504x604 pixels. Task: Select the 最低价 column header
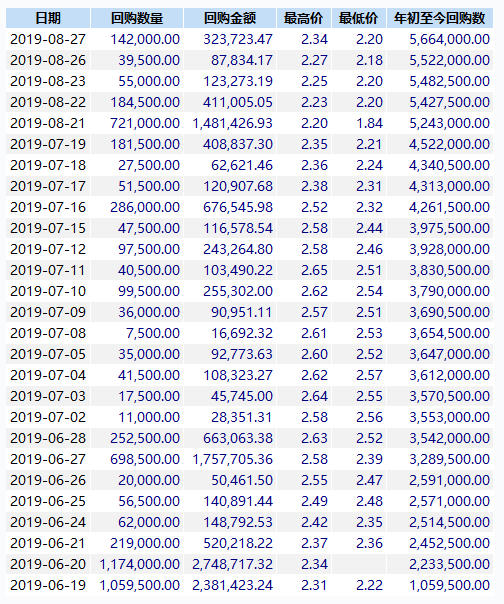(359, 18)
